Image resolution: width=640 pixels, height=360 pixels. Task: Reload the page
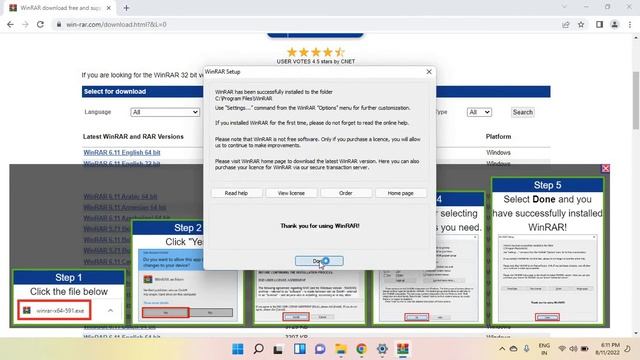click(x=40, y=24)
